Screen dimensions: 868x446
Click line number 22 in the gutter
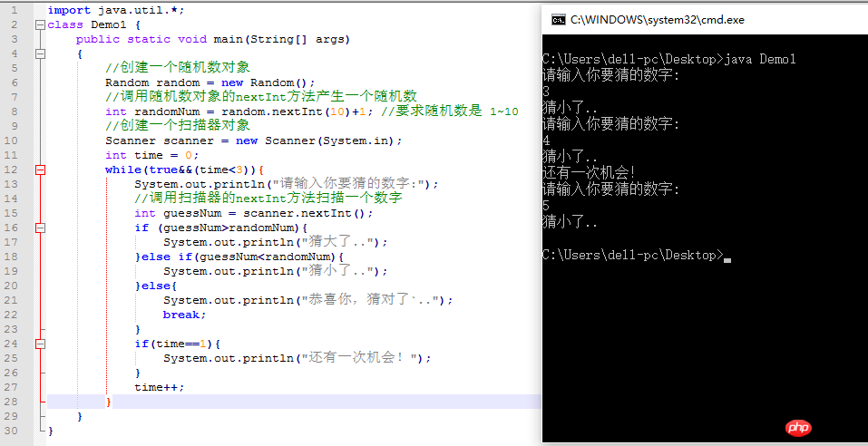pos(11,315)
